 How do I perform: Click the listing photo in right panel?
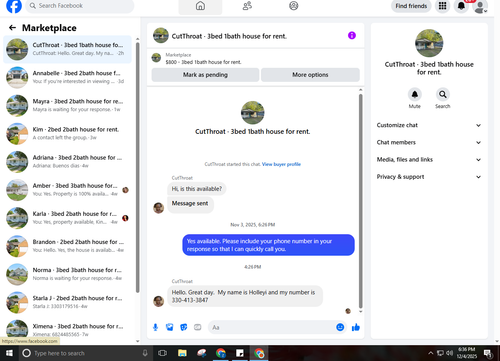(429, 43)
